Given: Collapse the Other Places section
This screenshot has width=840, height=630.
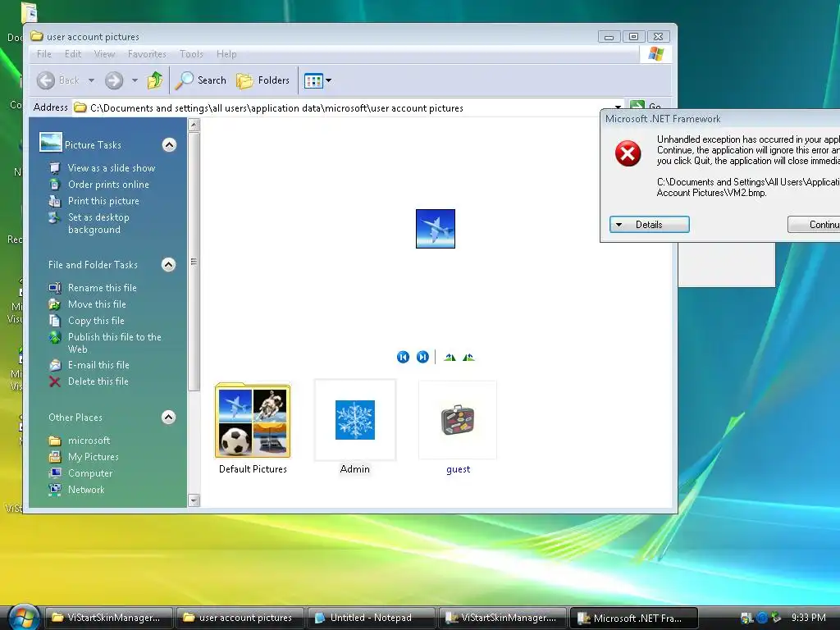Looking at the screenshot, I should click(x=169, y=418).
